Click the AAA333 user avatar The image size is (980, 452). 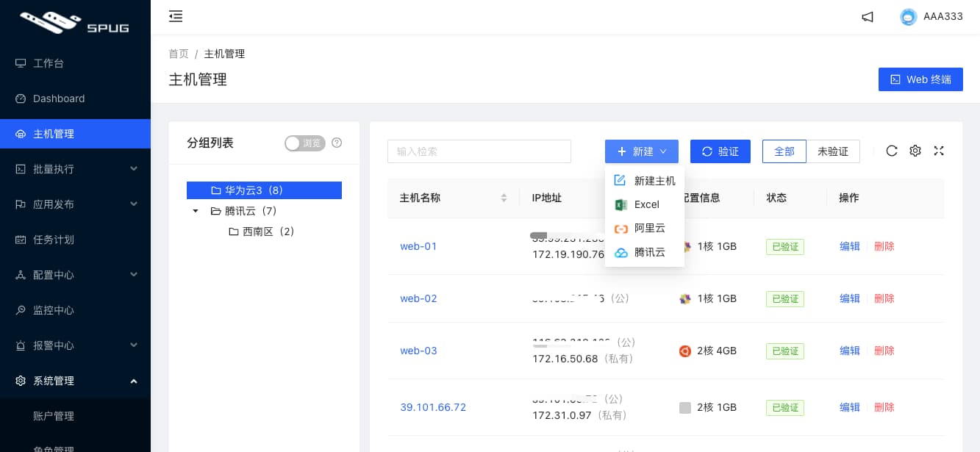point(908,16)
